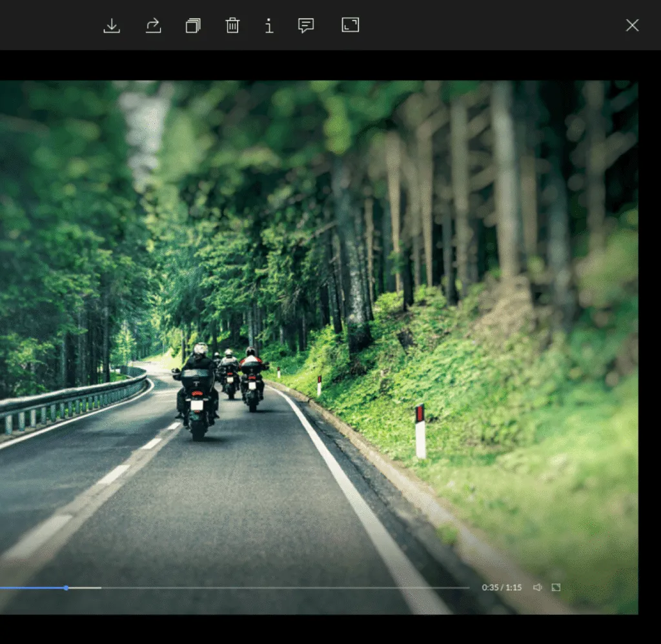Delete the video using the trash icon
The width and height of the screenshot is (661, 644).
232,25
